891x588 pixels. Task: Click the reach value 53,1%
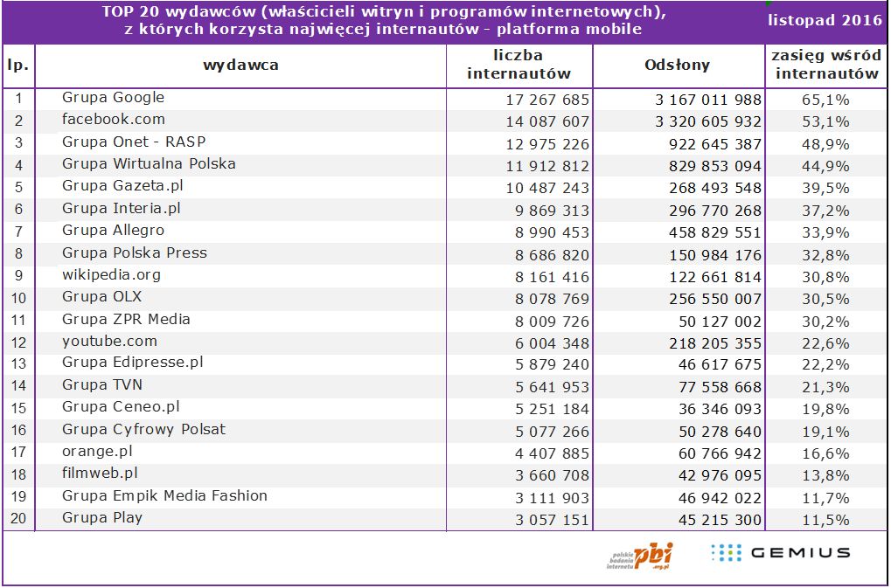click(825, 122)
